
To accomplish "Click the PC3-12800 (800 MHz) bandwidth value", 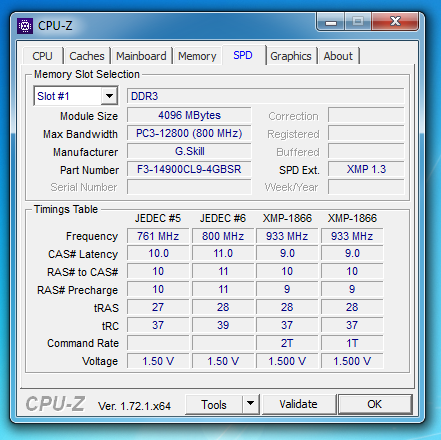I will 189,133.
